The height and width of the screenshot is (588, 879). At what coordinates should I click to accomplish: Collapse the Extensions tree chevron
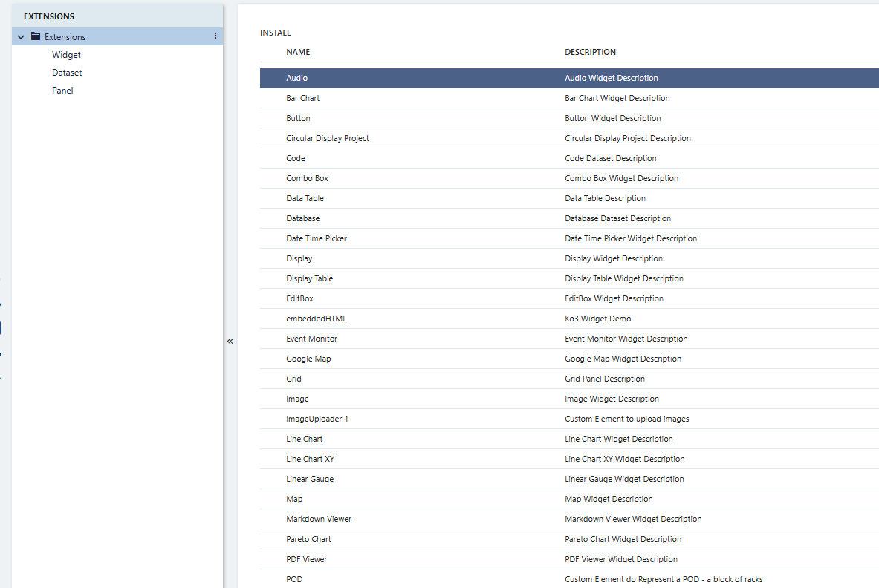22,36
